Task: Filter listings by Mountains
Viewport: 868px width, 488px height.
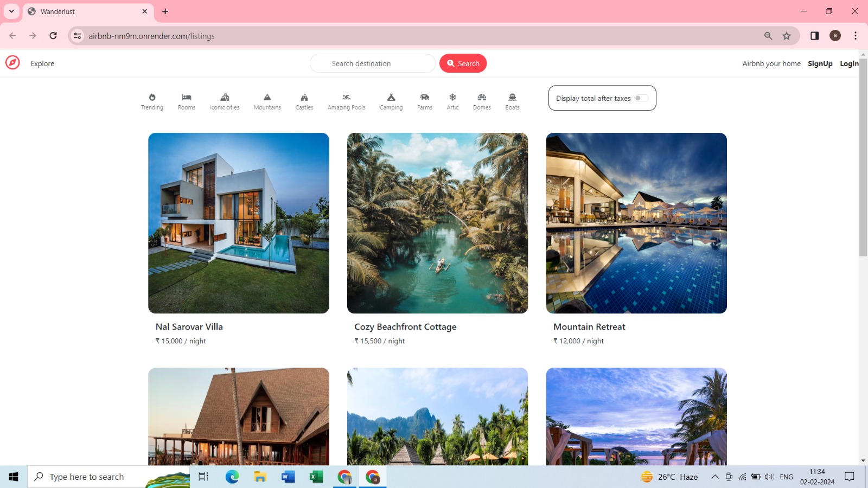Action: 267,101
